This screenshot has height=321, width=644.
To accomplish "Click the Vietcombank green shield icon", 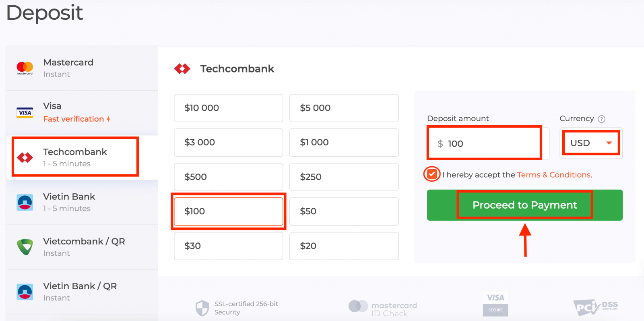I will click(25, 247).
